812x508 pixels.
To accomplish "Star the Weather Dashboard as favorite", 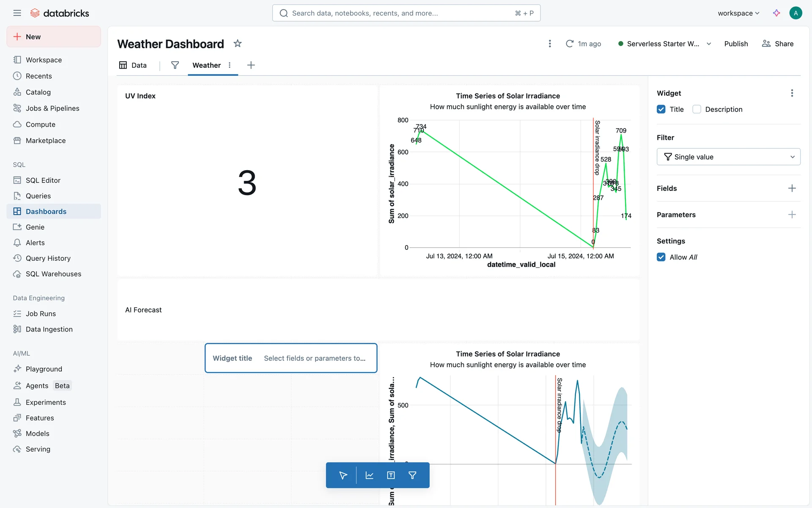I will point(238,44).
